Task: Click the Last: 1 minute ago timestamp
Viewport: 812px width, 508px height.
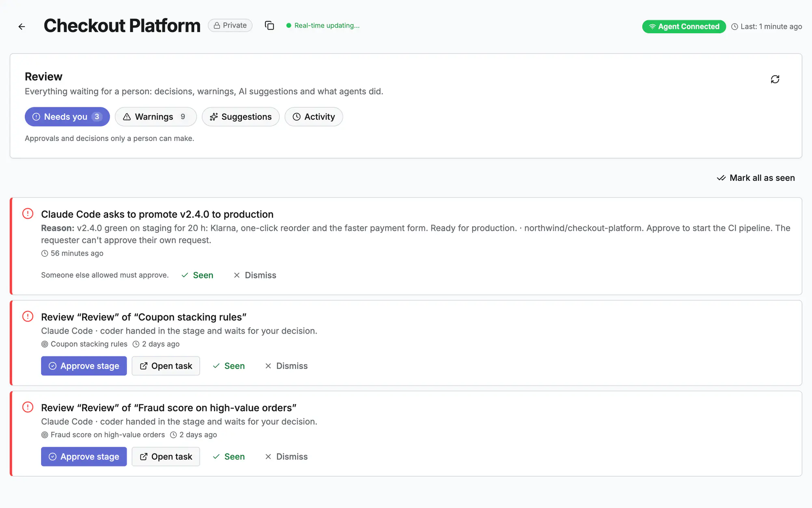Action: coord(767,26)
